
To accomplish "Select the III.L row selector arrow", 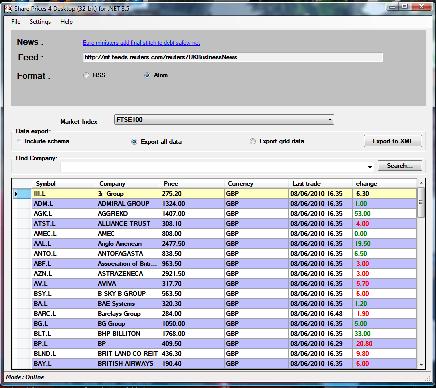I will [x=22, y=194].
